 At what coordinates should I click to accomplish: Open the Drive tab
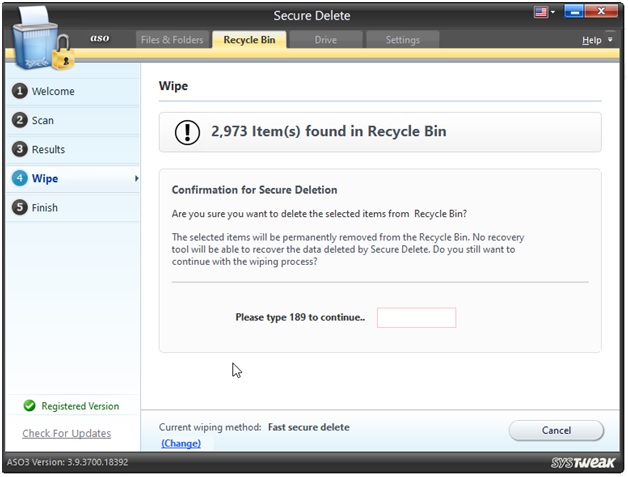coord(325,40)
